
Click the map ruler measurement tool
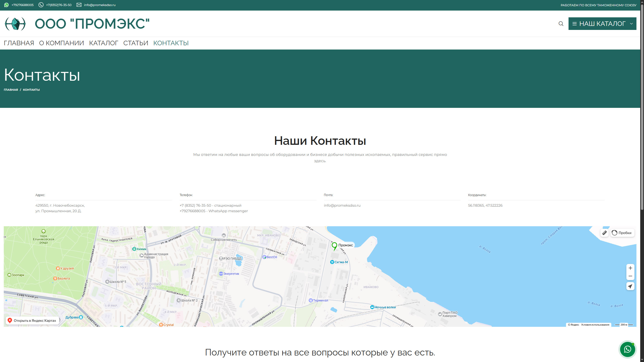point(605,233)
